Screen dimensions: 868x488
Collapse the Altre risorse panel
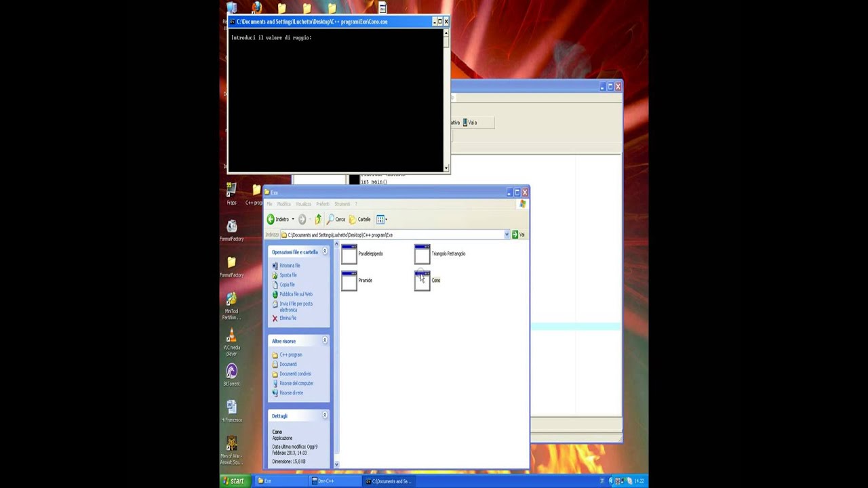[325, 340]
